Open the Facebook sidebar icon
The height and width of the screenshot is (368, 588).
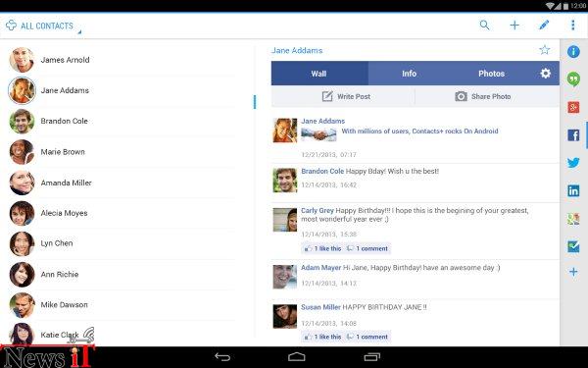[573, 134]
